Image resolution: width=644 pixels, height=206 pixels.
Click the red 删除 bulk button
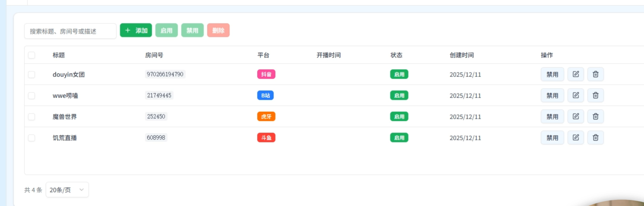pyautogui.click(x=218, y=31)
